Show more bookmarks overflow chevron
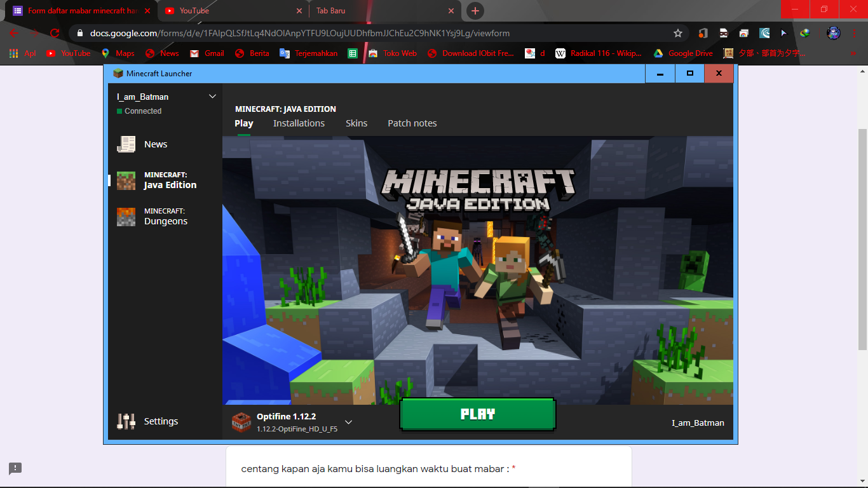The image size is (868, 488). point(853,53)
